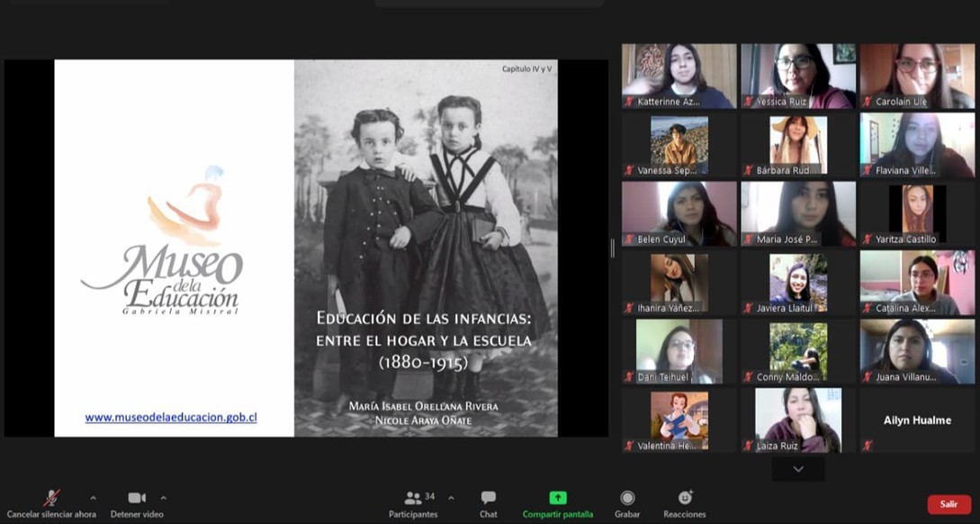Select Ailyn Hualme participant tile
Viewport: 980px width, 524px height.
click(918, 420)
